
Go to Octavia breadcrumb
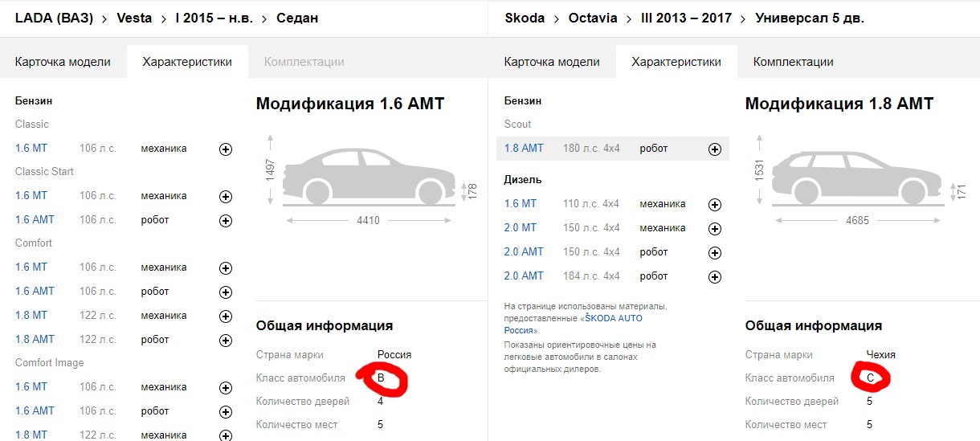click(x=593, y=18)
